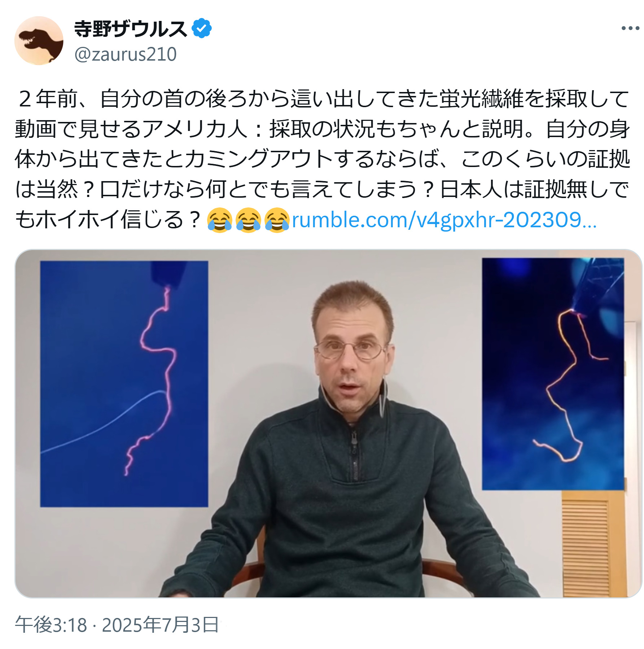Open the 寺野ザウルス display name

(131, 29)
